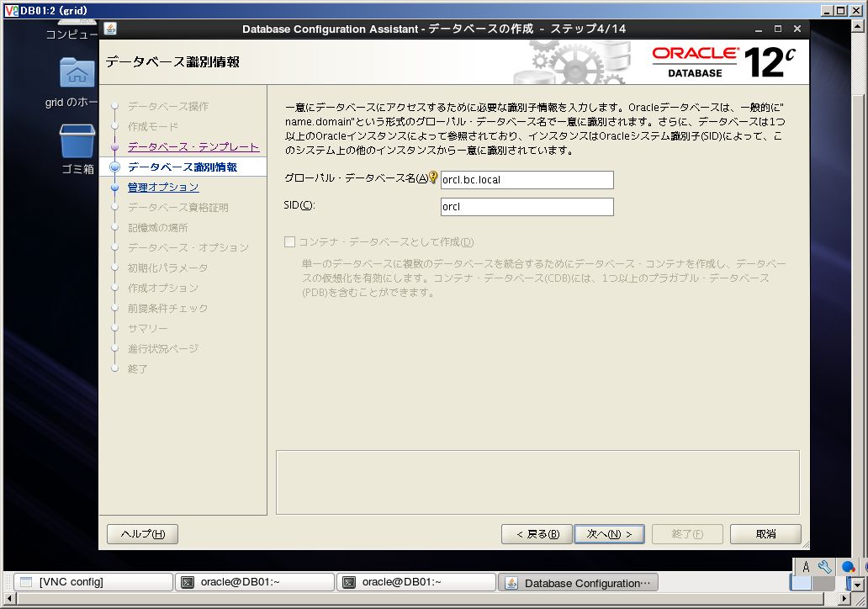868x609 pixels.
Task: Switch to [VNC config] taskbar item
Action: coord(93,582)
